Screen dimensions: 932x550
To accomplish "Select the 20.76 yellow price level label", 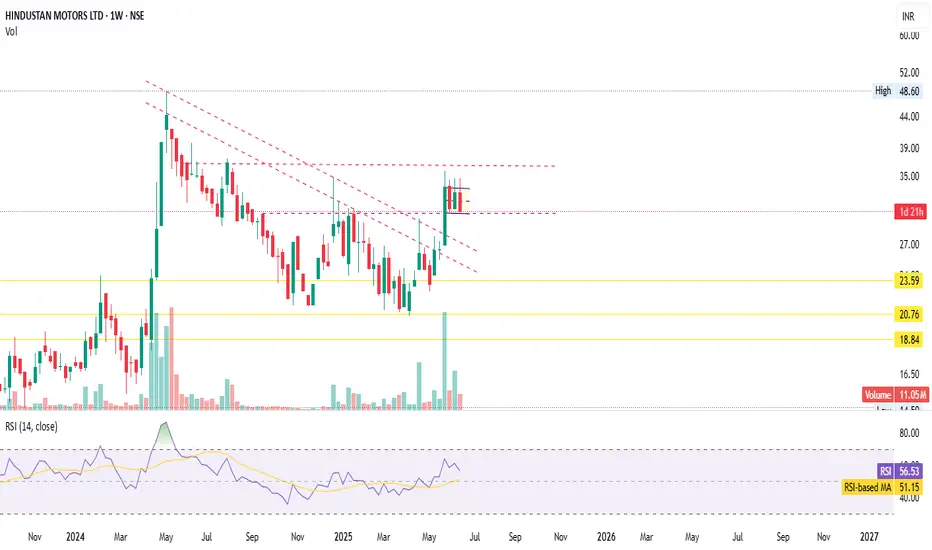I will [x=909, y=314].
